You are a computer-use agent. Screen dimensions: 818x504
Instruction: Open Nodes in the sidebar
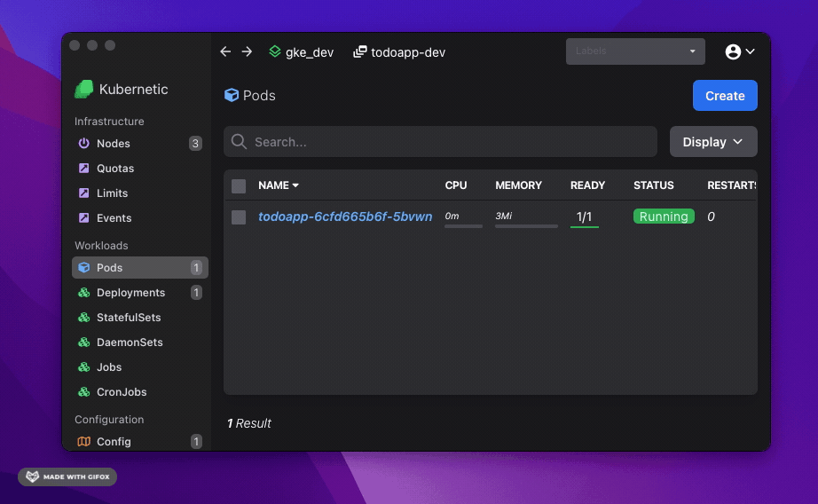140,143
